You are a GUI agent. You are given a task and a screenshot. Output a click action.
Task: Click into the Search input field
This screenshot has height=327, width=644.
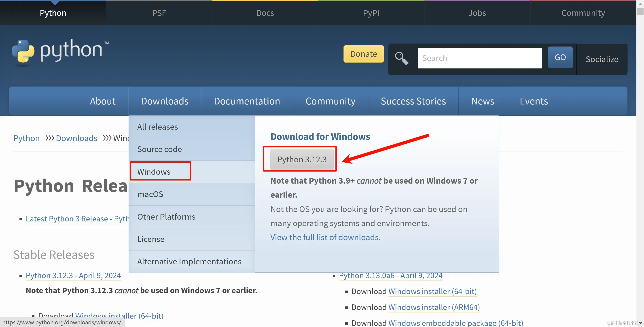click(x=479, y=58)
